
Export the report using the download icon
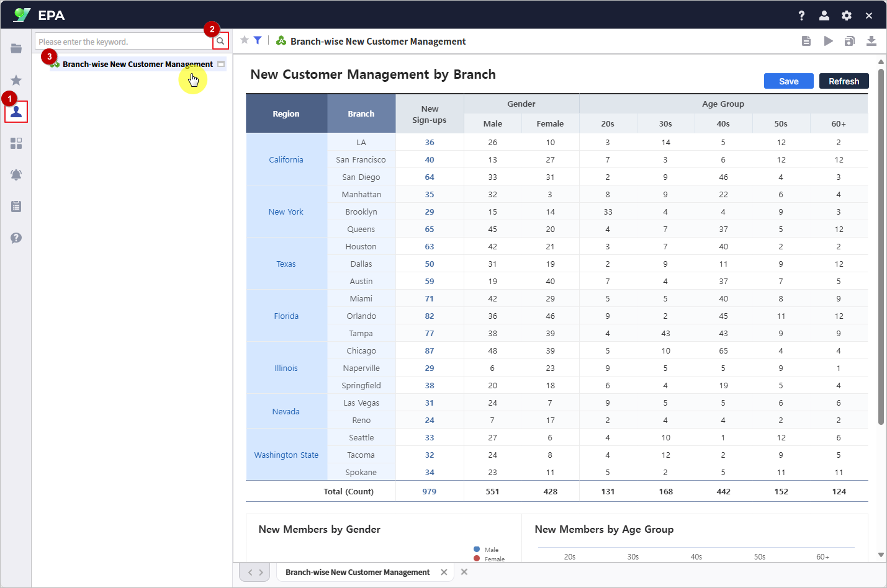[x=871, y=40]
